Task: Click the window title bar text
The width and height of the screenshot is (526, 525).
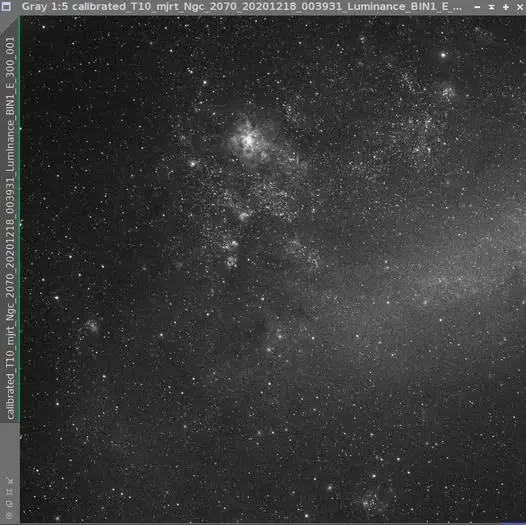Action: coord(242,6)
